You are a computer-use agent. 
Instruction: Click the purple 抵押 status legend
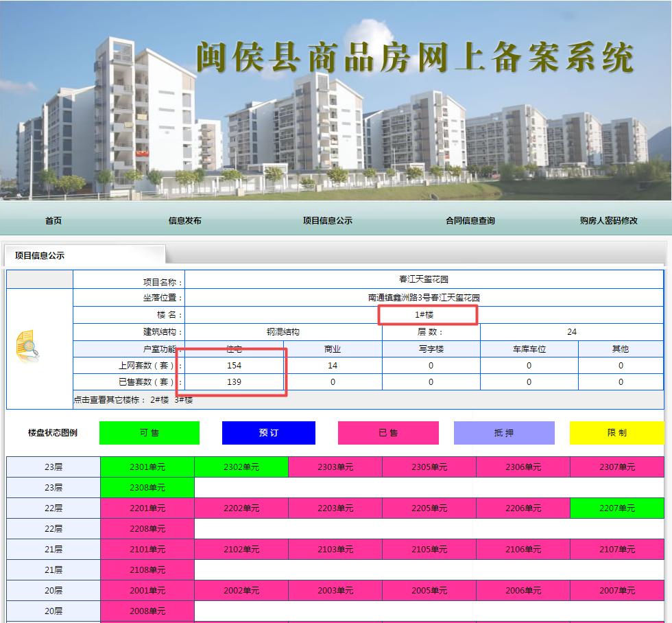tap(503, 433)
